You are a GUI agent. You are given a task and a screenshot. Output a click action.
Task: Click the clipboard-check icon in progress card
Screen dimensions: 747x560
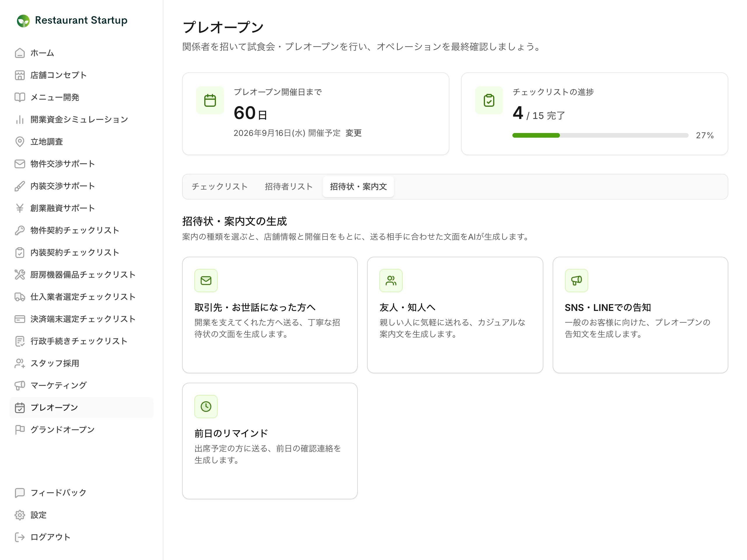(x=489, y=100)
